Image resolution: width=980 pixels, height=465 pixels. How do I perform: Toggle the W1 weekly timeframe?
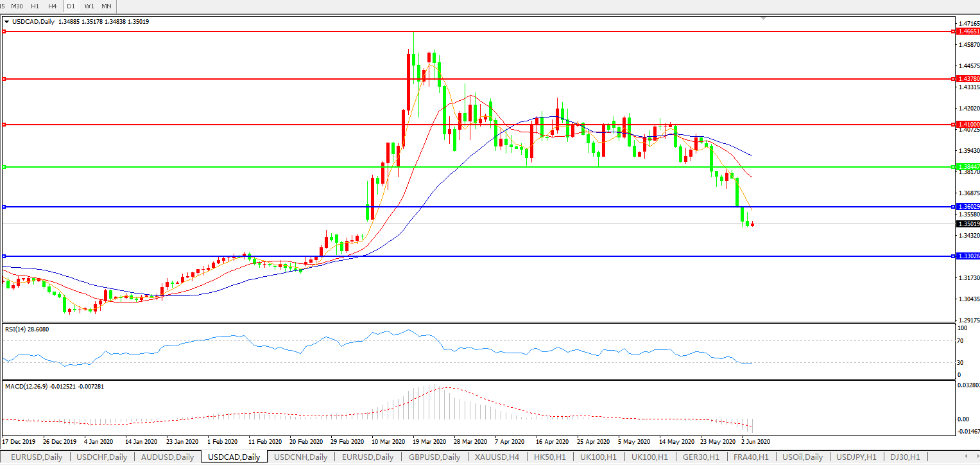(x=89, y=6)
